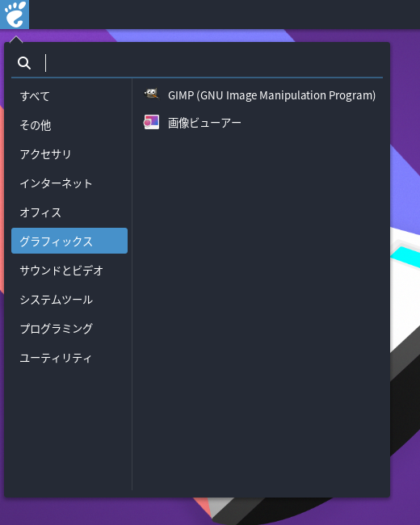Click the GNOME foot menu button

tap(15, 15)
